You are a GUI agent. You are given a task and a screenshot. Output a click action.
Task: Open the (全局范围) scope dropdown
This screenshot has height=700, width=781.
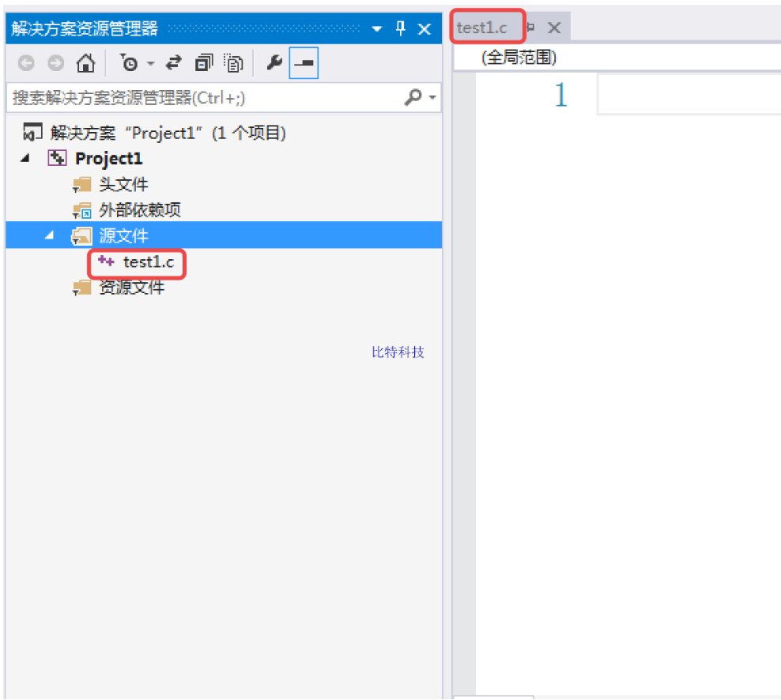tap(519, 57)
